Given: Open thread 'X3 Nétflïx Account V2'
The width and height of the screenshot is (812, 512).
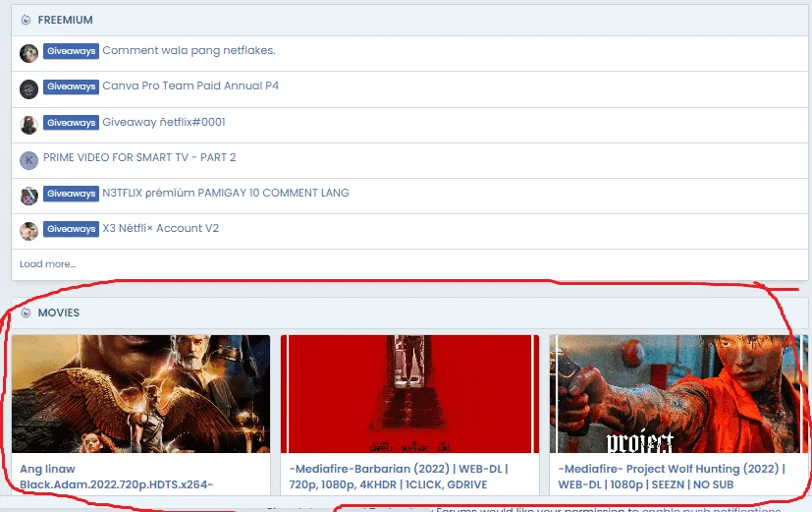Looking at the screenshot, I should point(161,228).
